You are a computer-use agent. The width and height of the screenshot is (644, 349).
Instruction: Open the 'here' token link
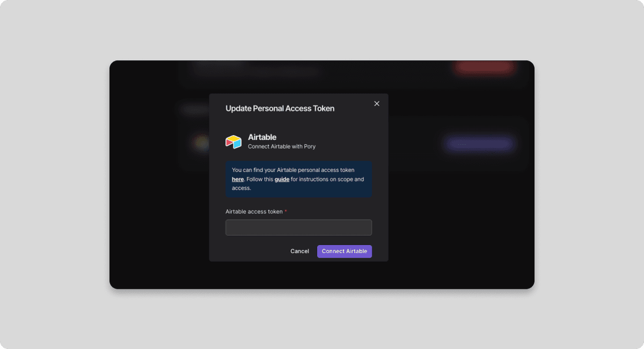(238, 179)
